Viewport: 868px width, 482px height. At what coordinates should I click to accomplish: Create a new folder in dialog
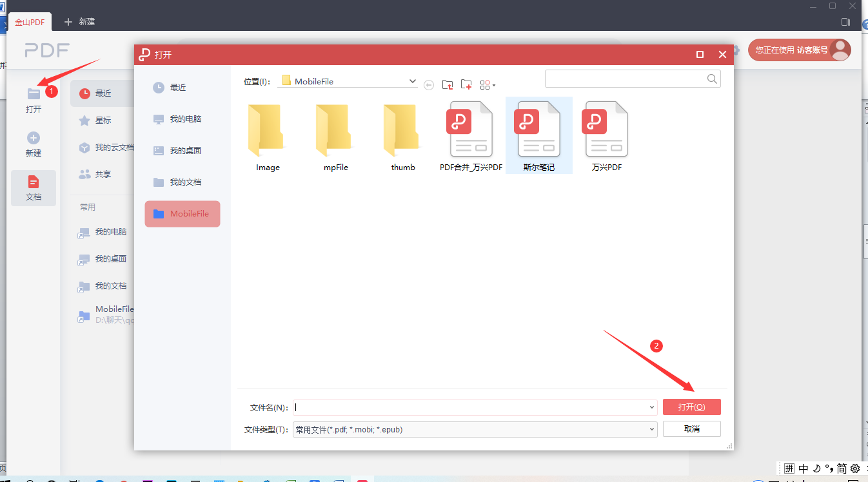coord(466,84)
